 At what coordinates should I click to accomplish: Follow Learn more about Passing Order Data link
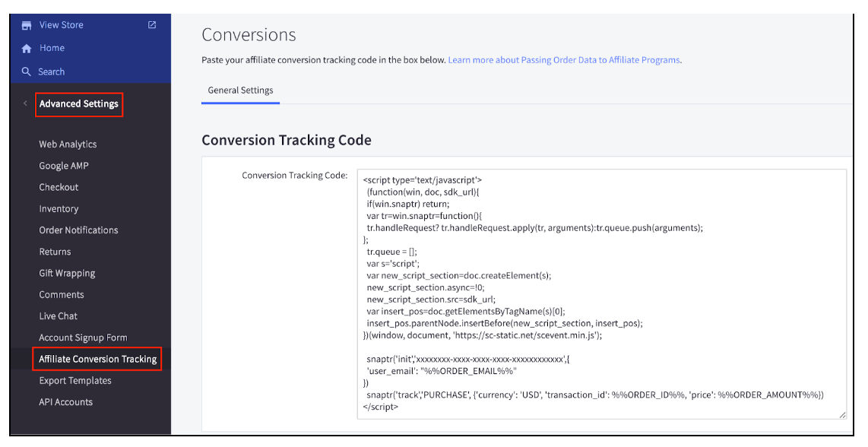pos(564,60)
